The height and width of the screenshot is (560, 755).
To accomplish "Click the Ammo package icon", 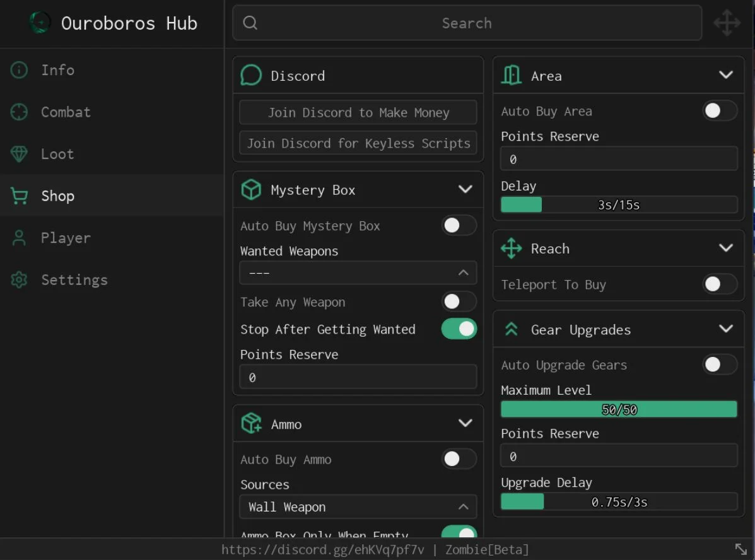I will tap(251, 424).
